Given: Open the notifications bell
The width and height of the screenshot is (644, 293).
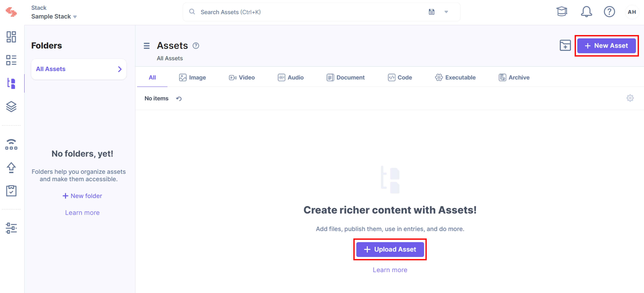Looking at the screenshot, I should (x=586, y=12).
